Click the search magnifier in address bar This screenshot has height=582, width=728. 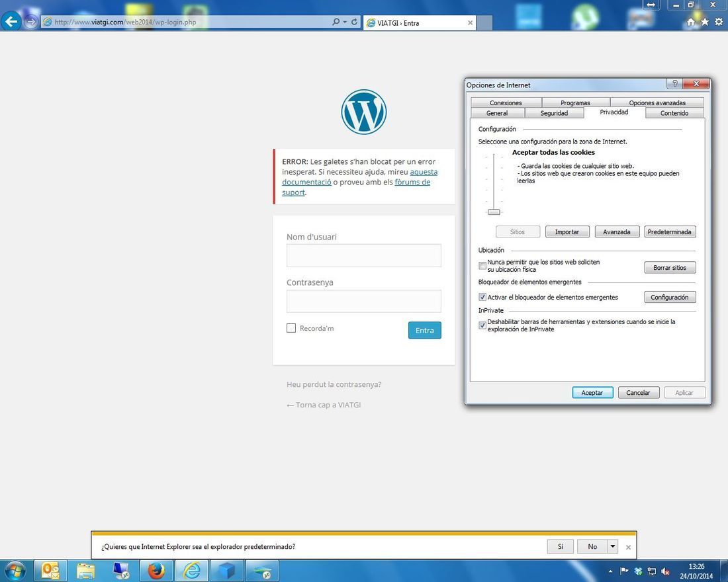point(336,22)
